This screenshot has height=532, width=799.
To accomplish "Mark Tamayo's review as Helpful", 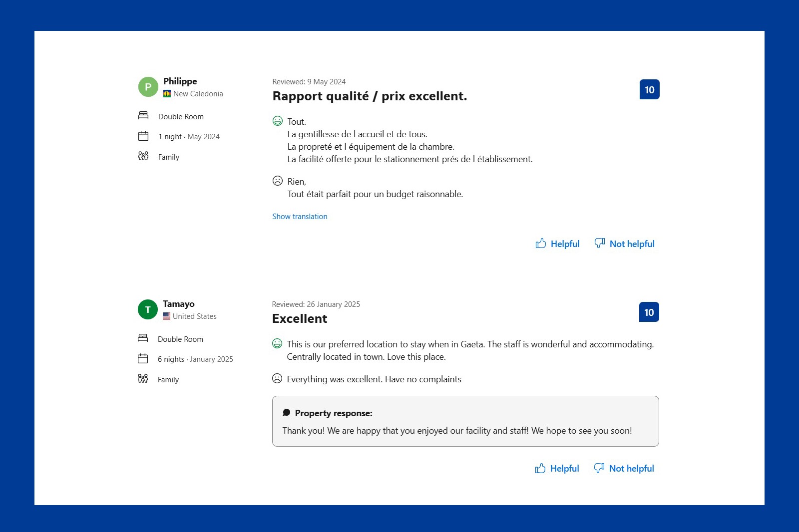I will [x=557, y=468].
